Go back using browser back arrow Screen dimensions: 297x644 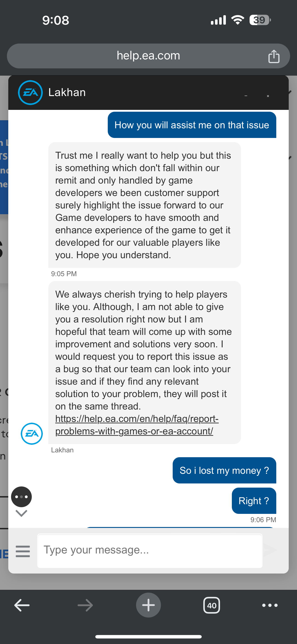[x=22, y=605]
